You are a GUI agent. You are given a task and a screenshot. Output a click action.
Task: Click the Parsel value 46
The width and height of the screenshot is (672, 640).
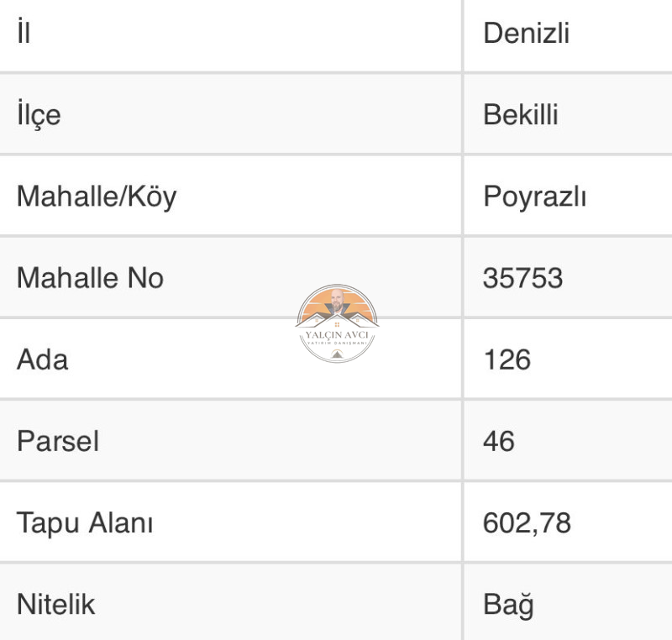pos(499,441)
